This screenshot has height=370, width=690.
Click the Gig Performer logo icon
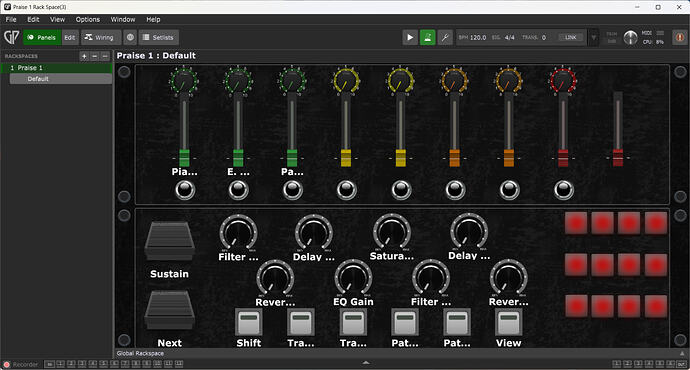[x=11, y=37]
